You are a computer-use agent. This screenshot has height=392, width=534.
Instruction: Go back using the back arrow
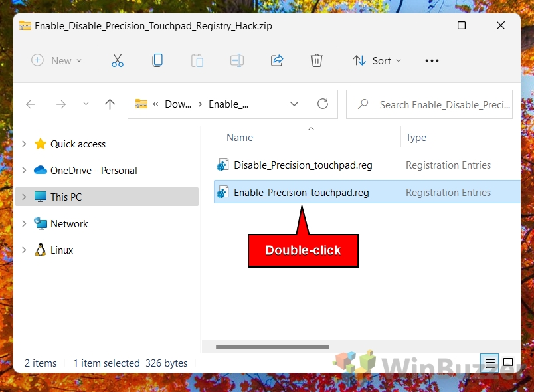pyautogui.click(x=31, y=104)
